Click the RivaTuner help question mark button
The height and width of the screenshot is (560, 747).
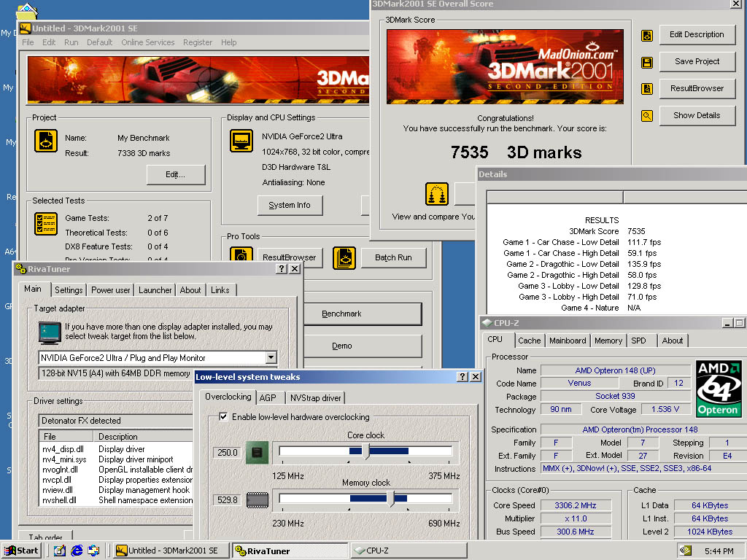282,268
